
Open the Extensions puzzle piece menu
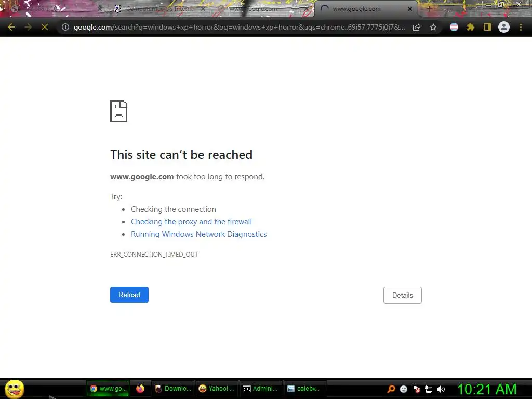click(471, 27)
